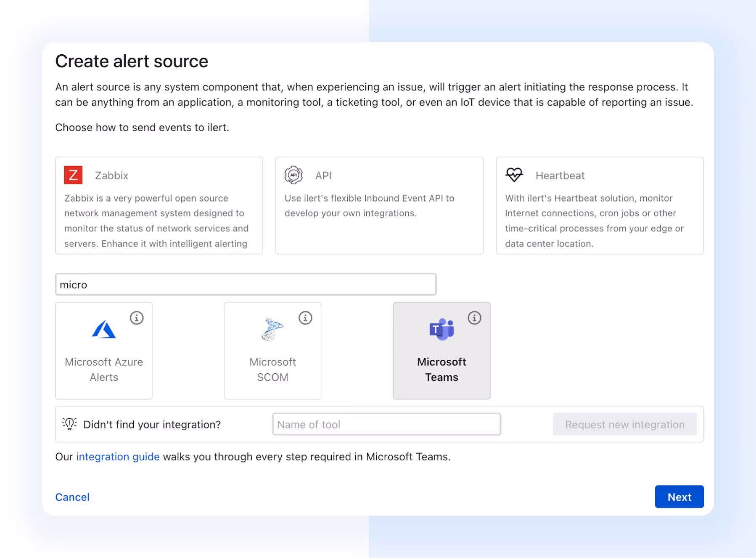756x558 pixels.
Task: Cancel the alert source creation
Action: click(x=72, y=497)
